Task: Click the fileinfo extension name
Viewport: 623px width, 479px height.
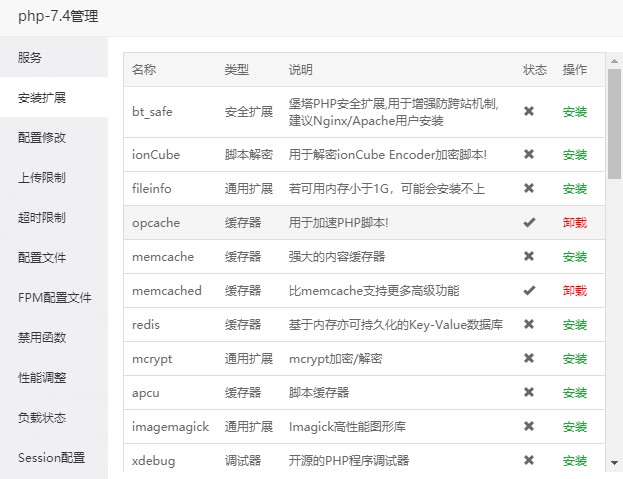Action: (151, 189)
